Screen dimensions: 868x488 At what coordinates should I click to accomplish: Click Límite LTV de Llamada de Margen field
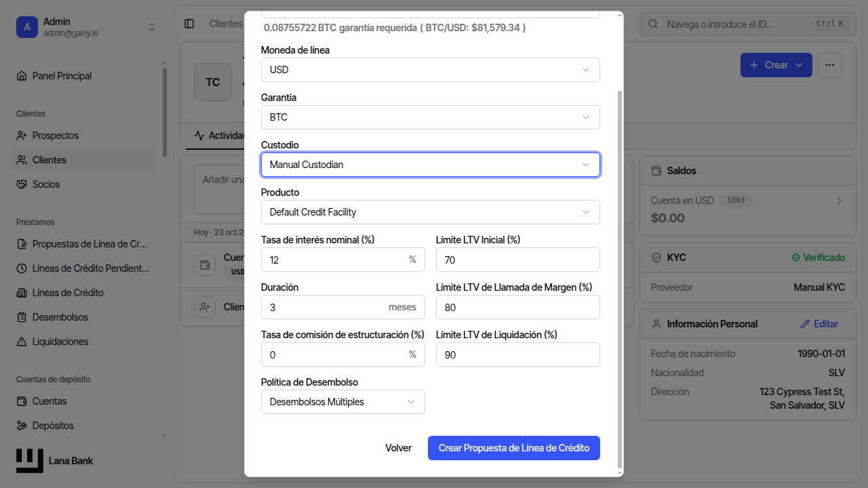coord(518,307)
